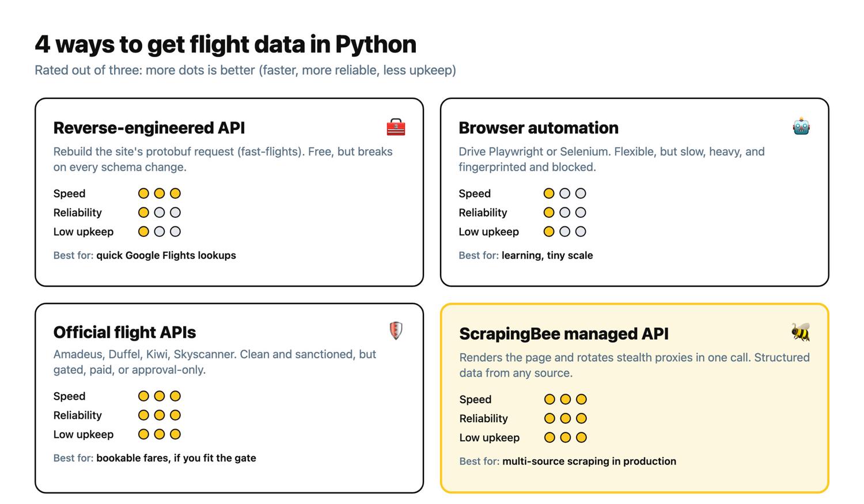Click the toolbox icon on Reverse-engineered API card
Screen dimensions: 864x504
point(396,127)
